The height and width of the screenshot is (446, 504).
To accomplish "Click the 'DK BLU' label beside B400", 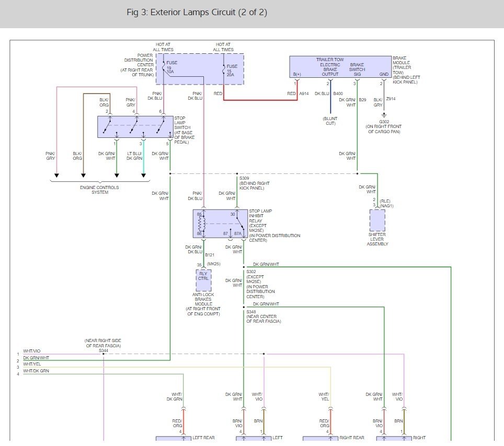I will tap(322, 93).
